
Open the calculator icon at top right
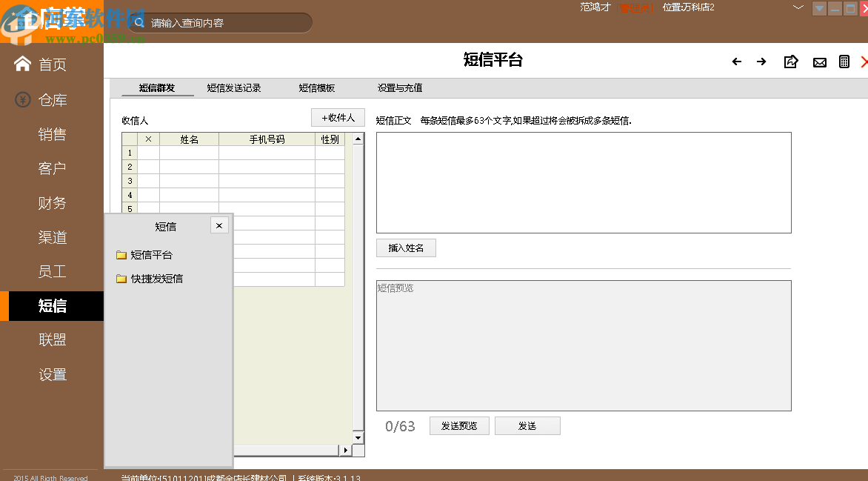tap(844, 62)
